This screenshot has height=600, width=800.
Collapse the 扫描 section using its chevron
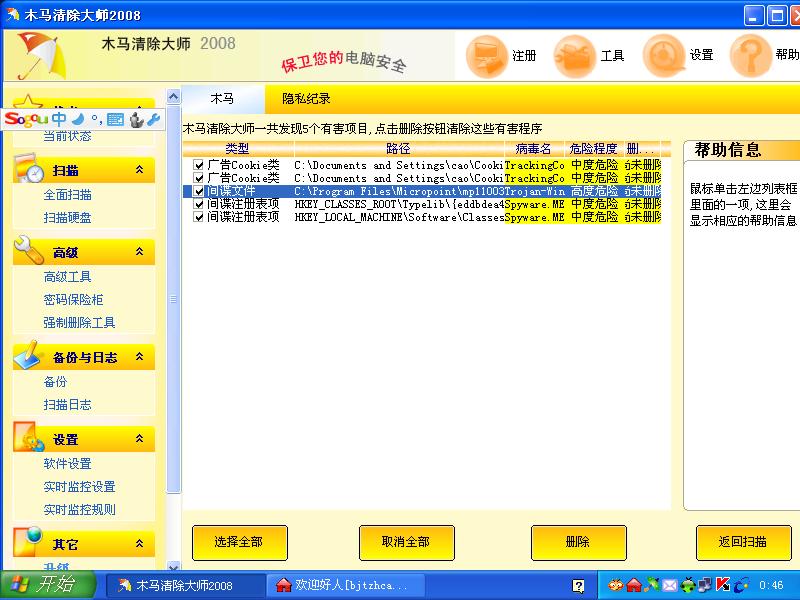[x=139, y=170]
